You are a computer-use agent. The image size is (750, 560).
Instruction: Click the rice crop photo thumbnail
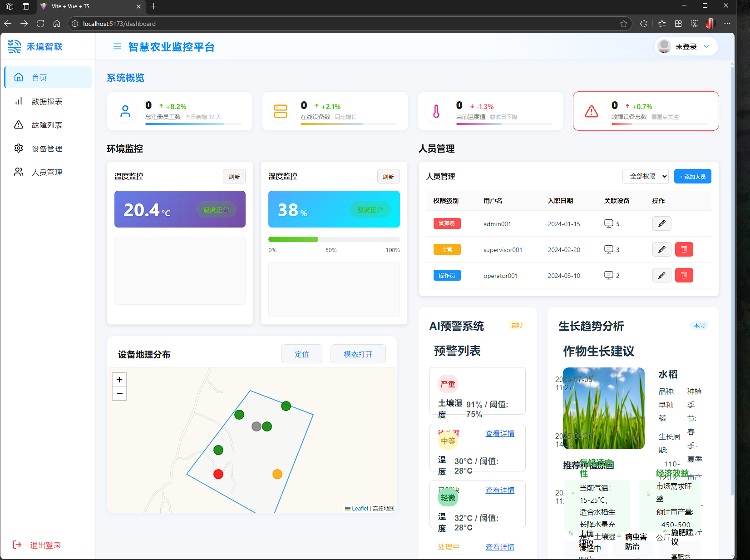603,408
